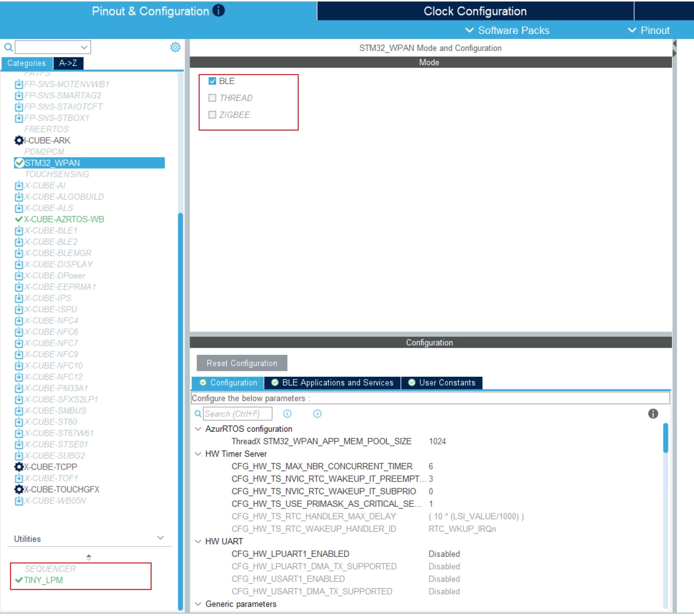Go to next search result arrow icon

click(x=317, y=414)
